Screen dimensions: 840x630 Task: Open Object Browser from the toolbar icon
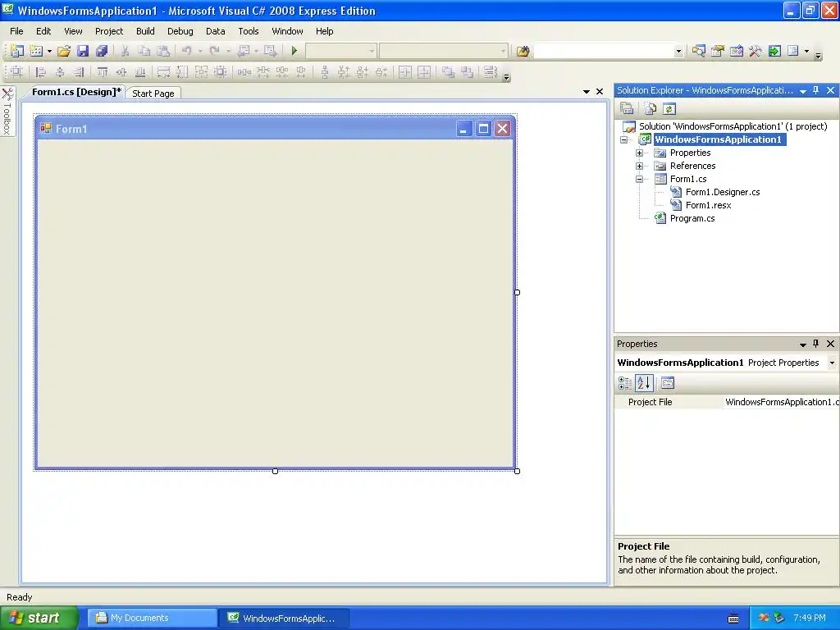(736, 51)
